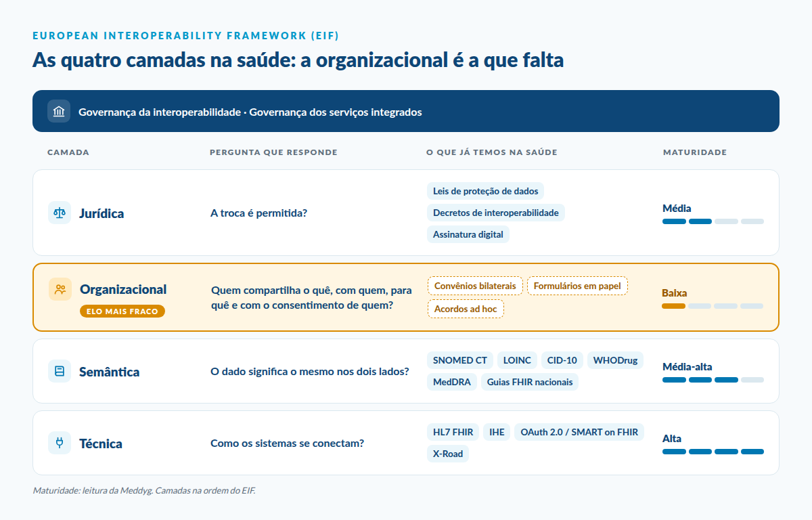The width and height of the screenshot is (812, 520).
Task: Click the Média-alta maturity bar in Semântica row
Action: [x=713, y=380]
